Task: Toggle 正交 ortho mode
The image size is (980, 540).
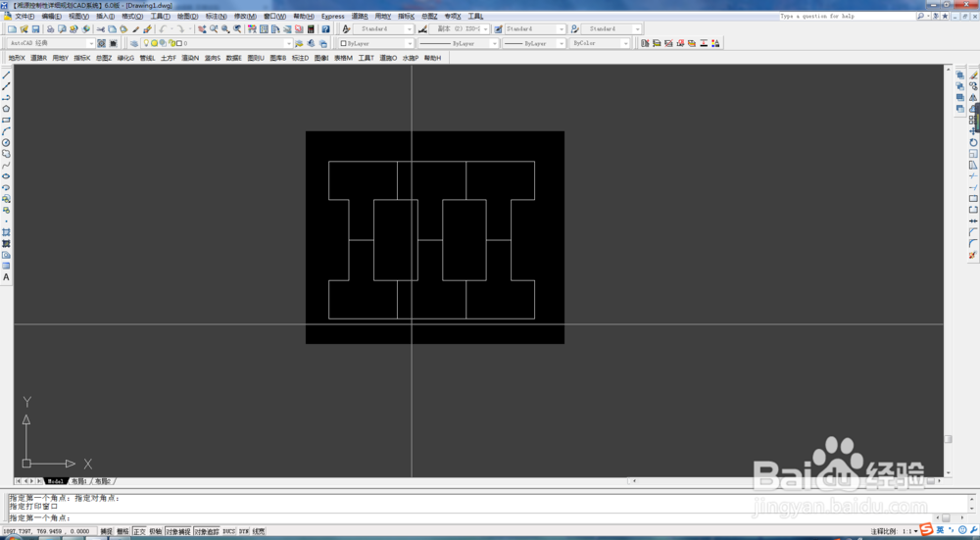Action: [139, 532]
